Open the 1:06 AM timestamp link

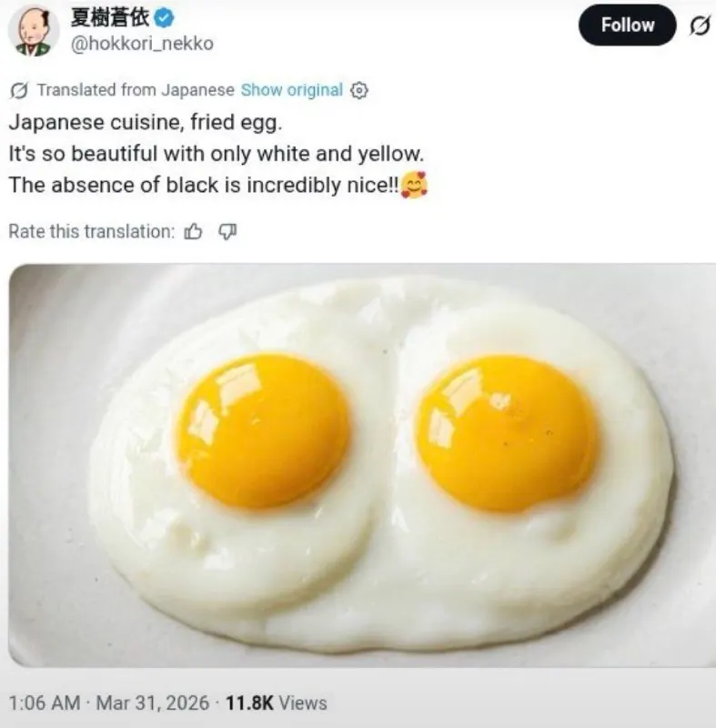pos(45,703)
